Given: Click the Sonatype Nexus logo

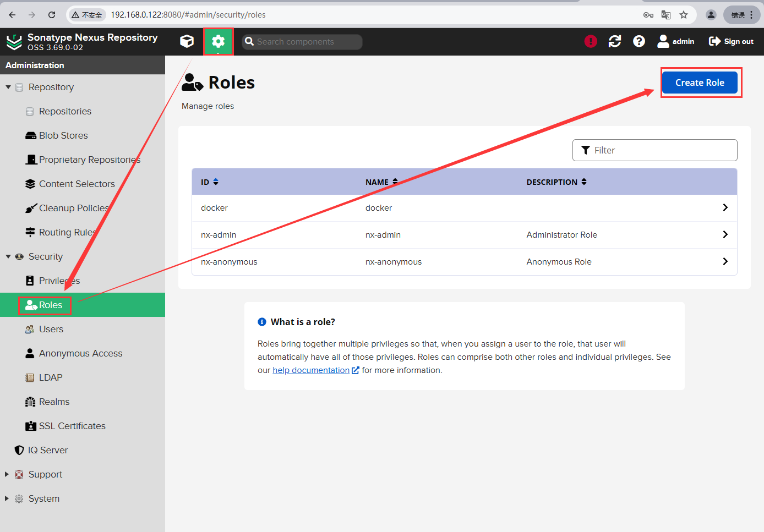Looking at the screenshot, I should (x=14, y=42).
